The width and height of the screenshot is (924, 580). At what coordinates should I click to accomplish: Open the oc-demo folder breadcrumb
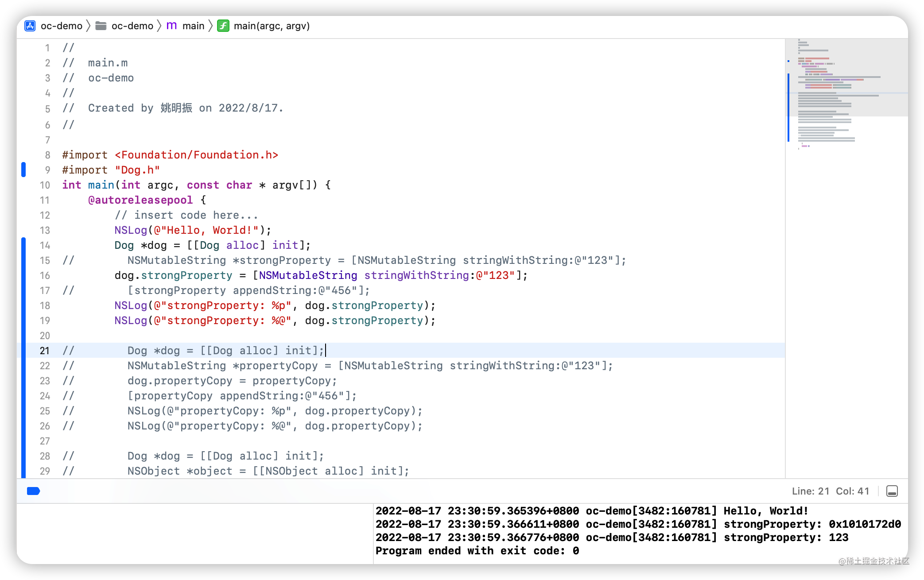pyautogui.click(x=132, y=26)
